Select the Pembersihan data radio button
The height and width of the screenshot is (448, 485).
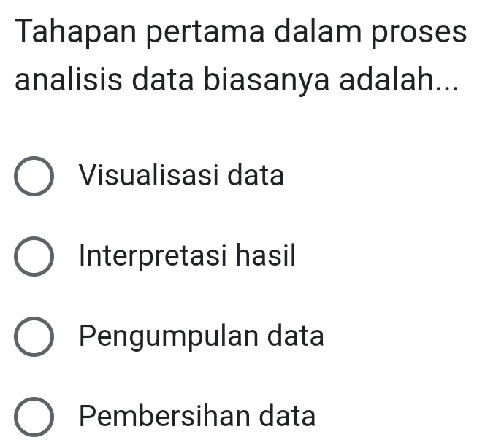[x=34, y=418]
